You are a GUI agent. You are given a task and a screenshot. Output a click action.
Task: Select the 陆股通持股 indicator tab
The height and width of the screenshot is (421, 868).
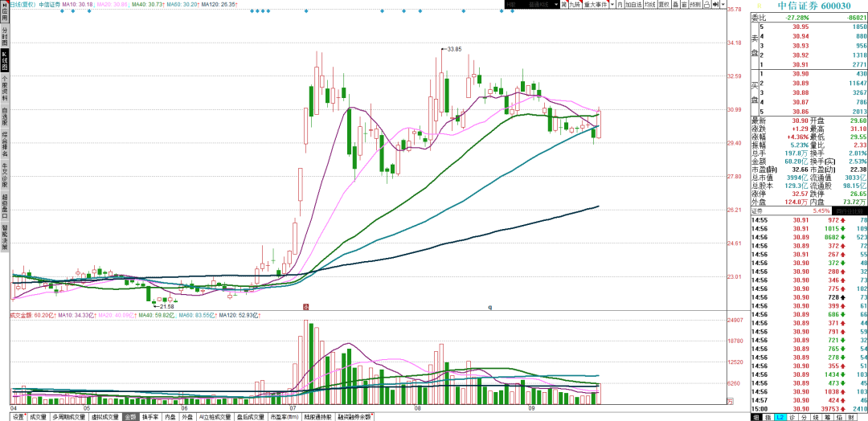(317, 416)
